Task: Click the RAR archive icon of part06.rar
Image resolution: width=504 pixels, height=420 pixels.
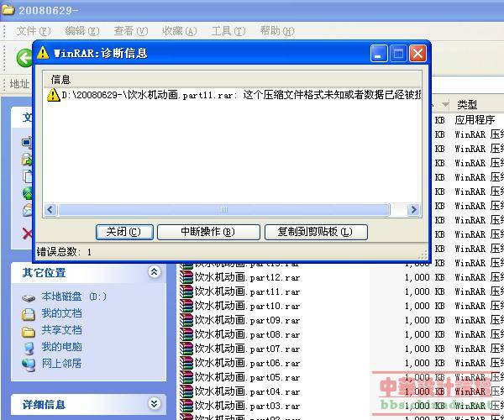Action: click(186, 363)
